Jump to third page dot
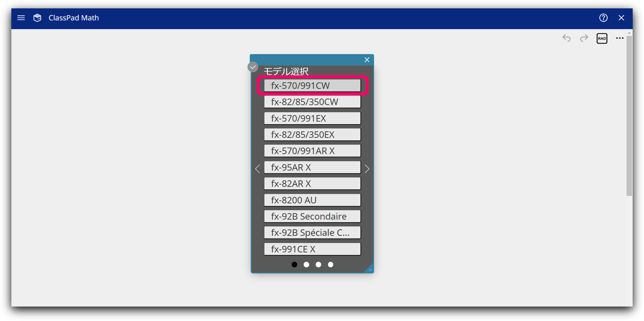Viewport: 644px width, 321px height. click(318, 265)
